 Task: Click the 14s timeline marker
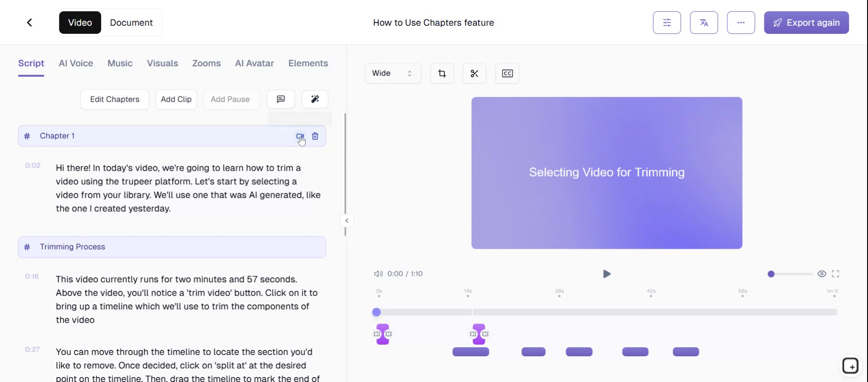point(467,293)
